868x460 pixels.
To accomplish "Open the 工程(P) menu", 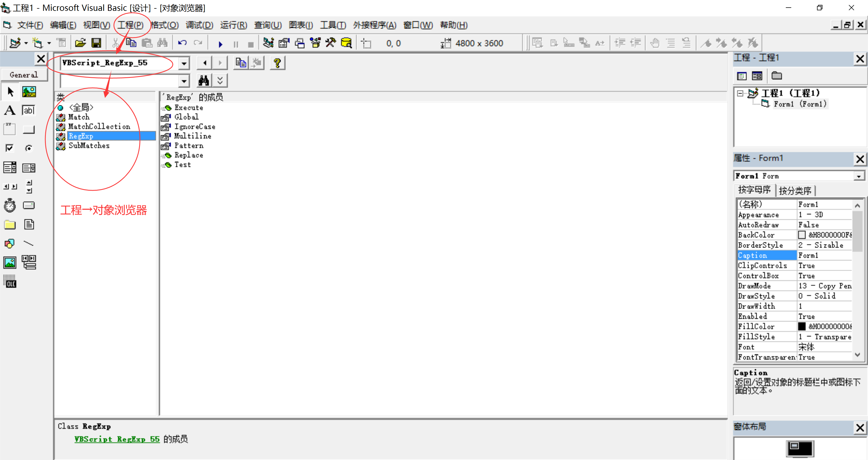I will click(130, 25).
